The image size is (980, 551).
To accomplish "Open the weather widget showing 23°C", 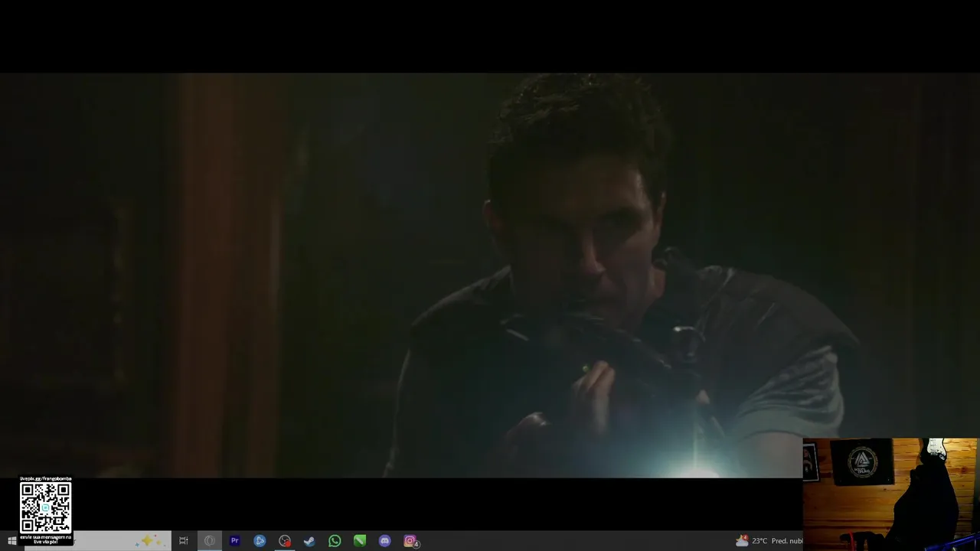I will point(768,541).
